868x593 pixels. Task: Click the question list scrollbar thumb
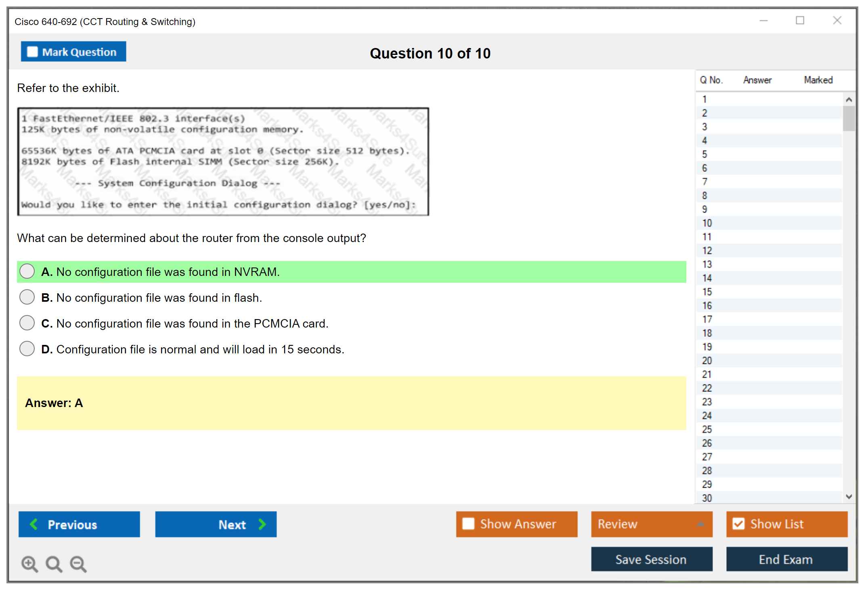[849, 119]
